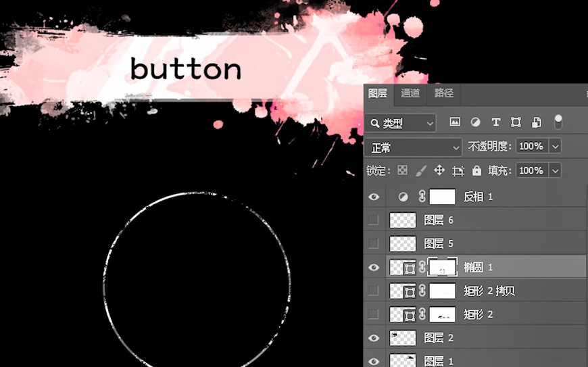Click the 填充 100% value field
The height and width of the screenshot is (367, 588).
pos(532,171)
